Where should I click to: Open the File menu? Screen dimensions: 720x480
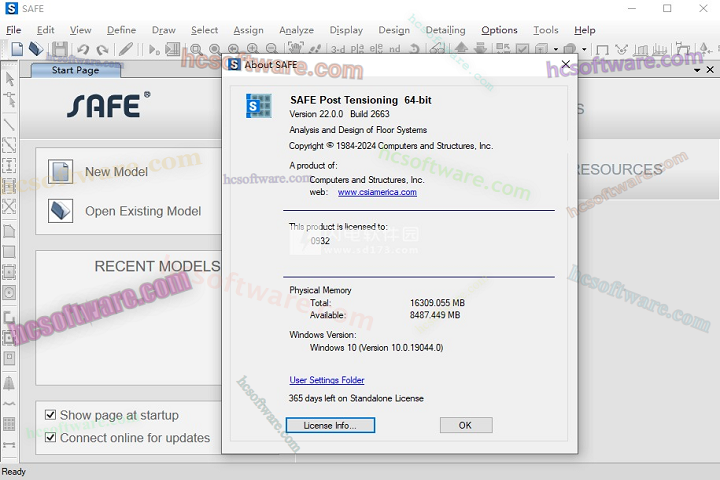tap(14, 30)
